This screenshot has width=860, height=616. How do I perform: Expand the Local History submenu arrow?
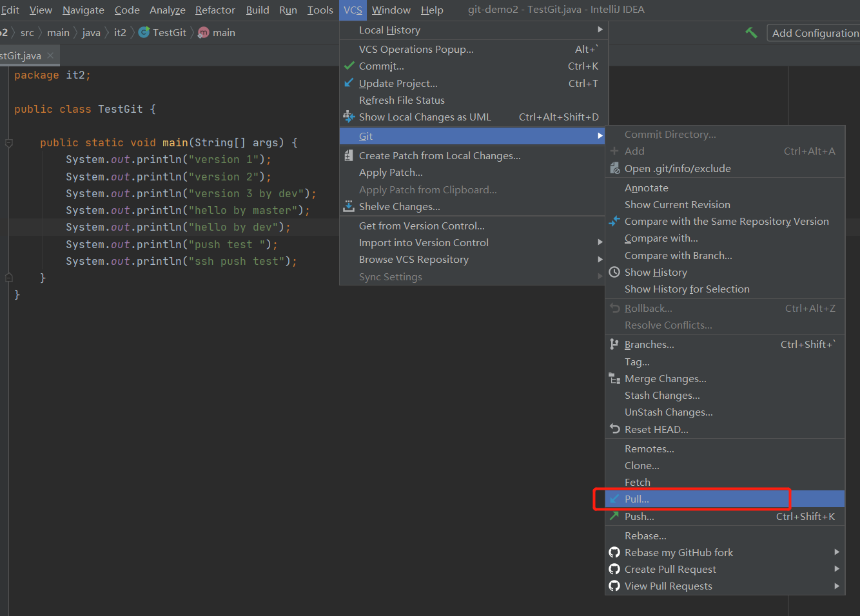click(600, 30)
